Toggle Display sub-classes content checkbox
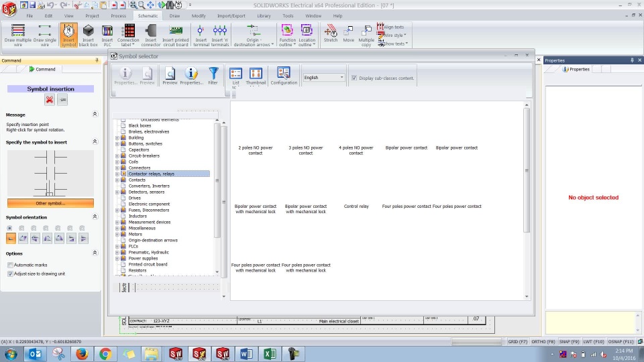 (x=354, y=78)
